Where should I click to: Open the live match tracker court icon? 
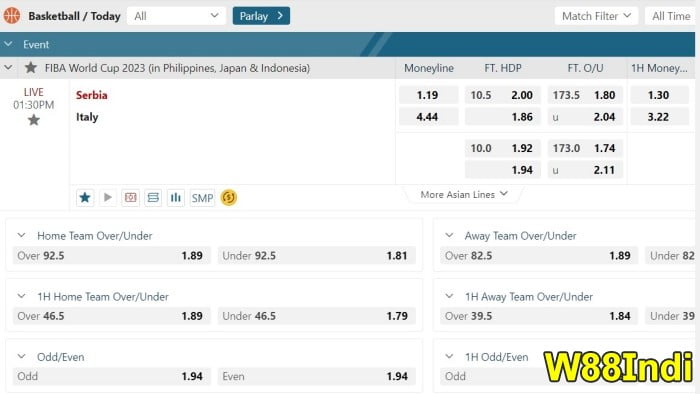coord(130,198)
